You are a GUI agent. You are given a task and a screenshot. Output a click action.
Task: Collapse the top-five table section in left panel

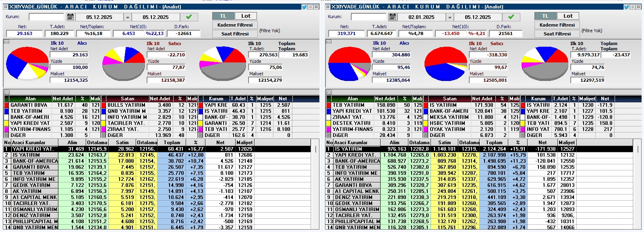[6, 92]
